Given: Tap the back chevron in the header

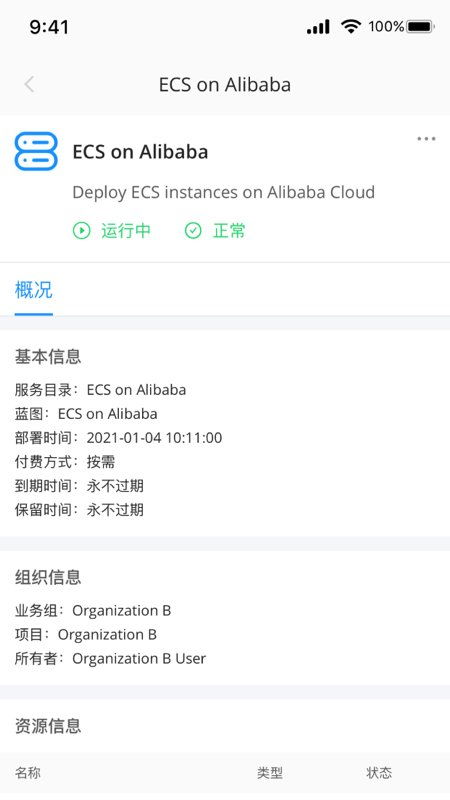Looking at the screenshot, I should tap(29, 84).
